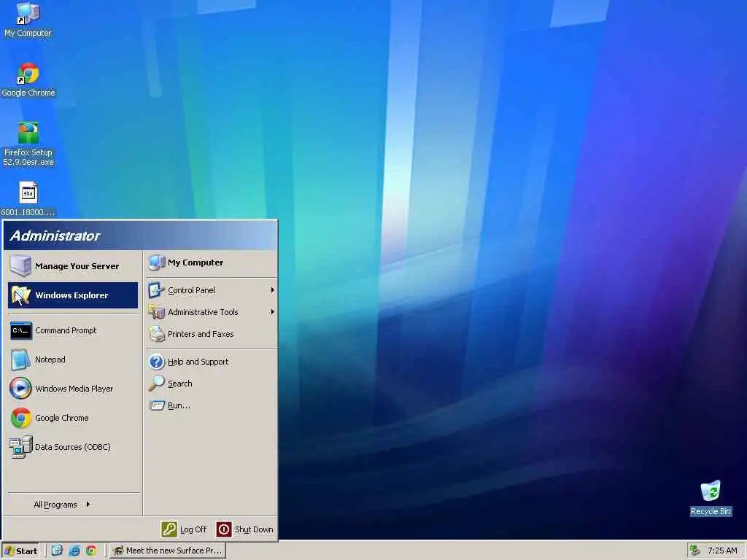Expand the All Programs submenu

62,505
